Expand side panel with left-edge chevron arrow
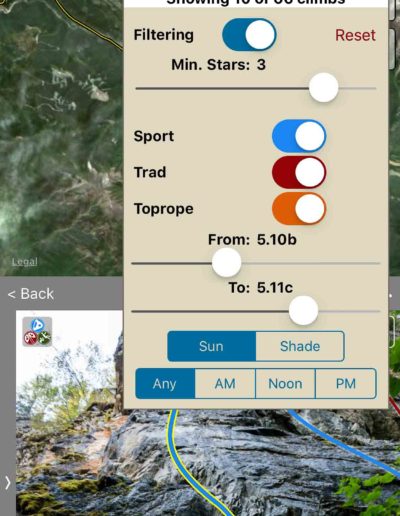 tap(7, 482)
